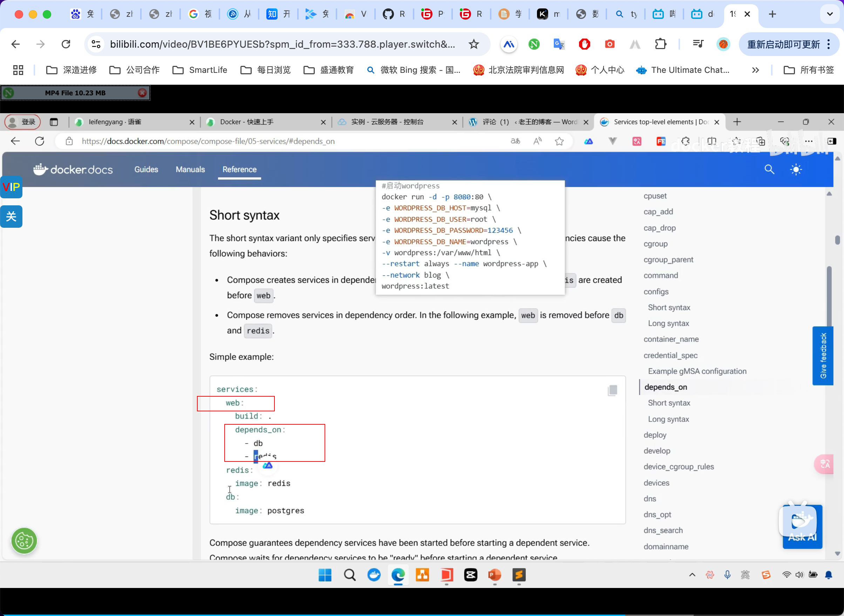Click the container_name link in sidebar
844x616 pixels.
coord(671,339)
